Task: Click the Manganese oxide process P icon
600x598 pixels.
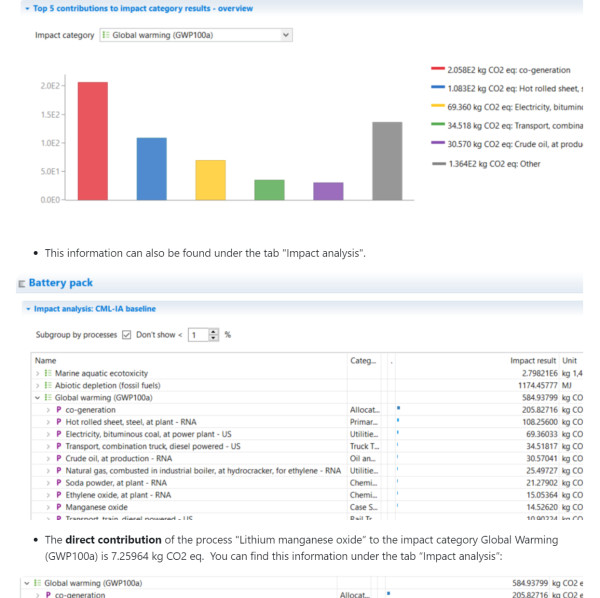Action: (59, 506)
